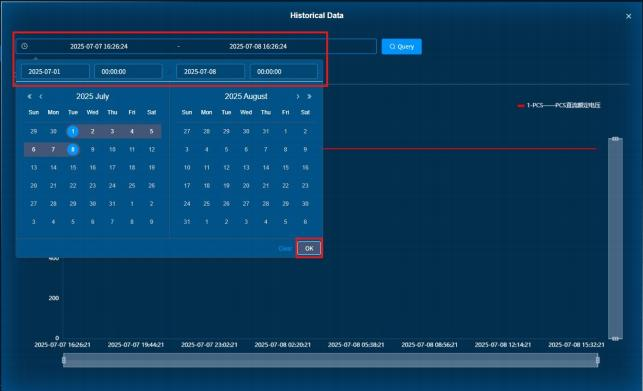Viewport: 643px width, 391px height.
Task: Click the 2025 August month header
Action: click(246, 96)
